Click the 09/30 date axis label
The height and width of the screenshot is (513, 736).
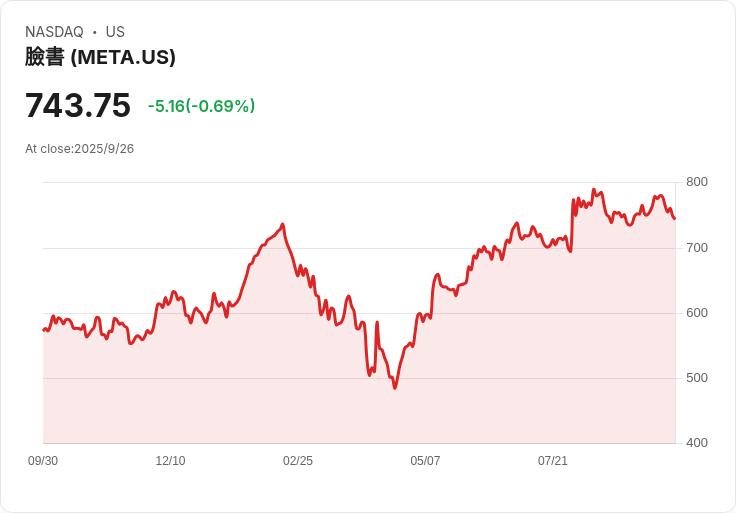pyautogui.click(x=43, y=461)
